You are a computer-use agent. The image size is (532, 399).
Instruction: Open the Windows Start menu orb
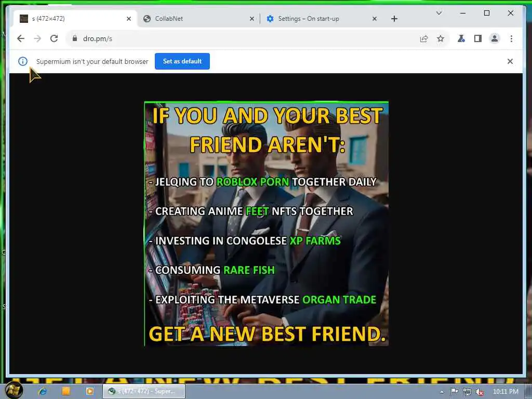13,390
